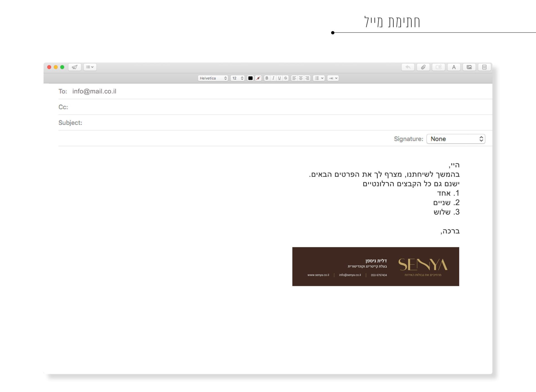Click the SENYA signature banner image
This screenshot has width=536, height=392.
[x=375, y=266]
